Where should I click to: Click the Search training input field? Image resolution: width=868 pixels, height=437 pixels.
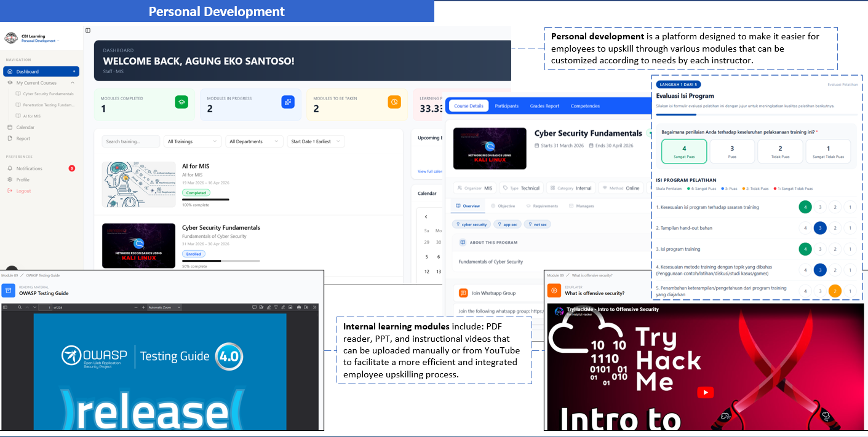pyautogui.click(x=131, y=141)
